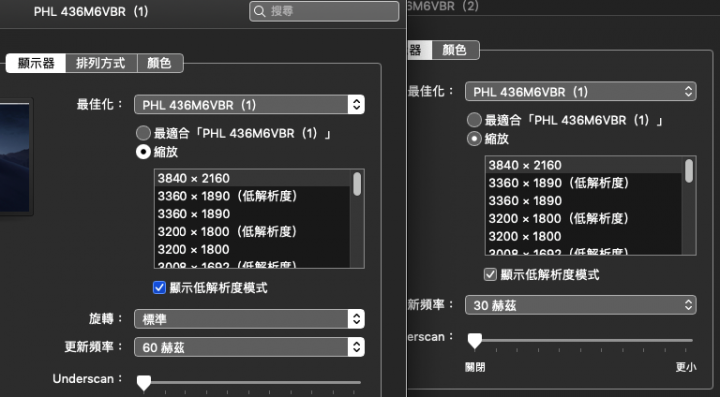Choose 3200 × 1800（低解析度）in right window
The image size is (720, 397).
tap(584, 218)
